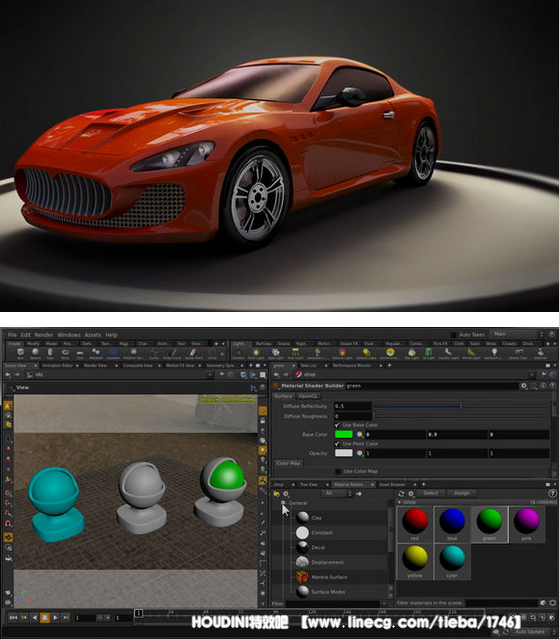The height and width of the screenshot is (639, 559).
Task: Open the color picker beside Opacity
Action: tap(359, 453)
